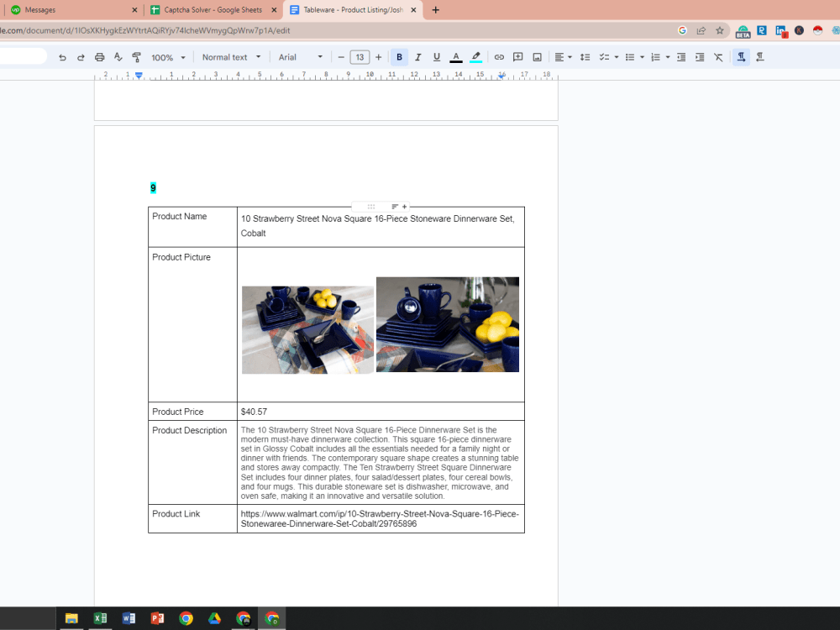Open line and paragraph spacing options
The image size is (840, 630).
point(585,57)
